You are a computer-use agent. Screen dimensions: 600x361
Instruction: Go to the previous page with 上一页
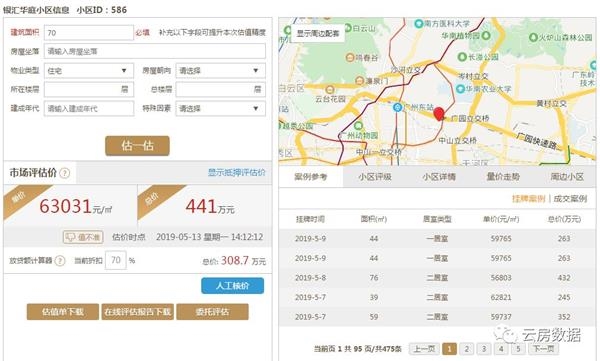tap(424, 349)
